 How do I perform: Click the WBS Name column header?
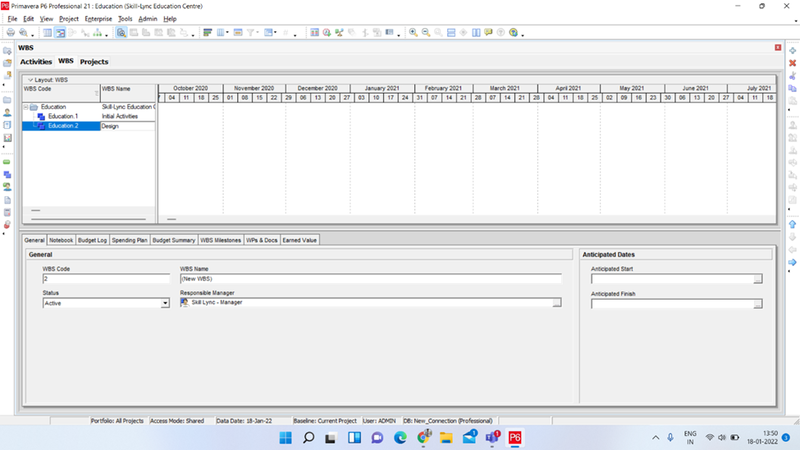coord(128,93)
